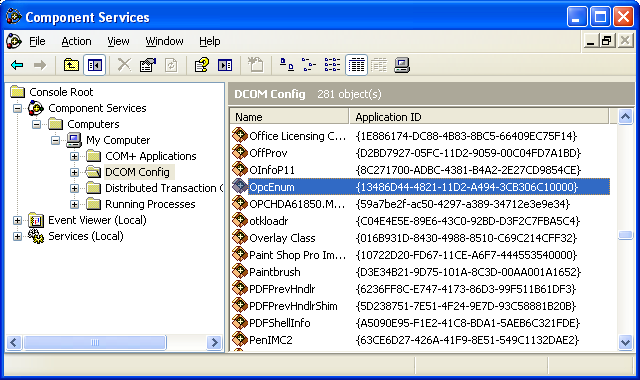This screenshot has height=380, width=640.
Task: Click the Forward arrow toolbar button
Action: pyautogui.click(x=40, y=65)
